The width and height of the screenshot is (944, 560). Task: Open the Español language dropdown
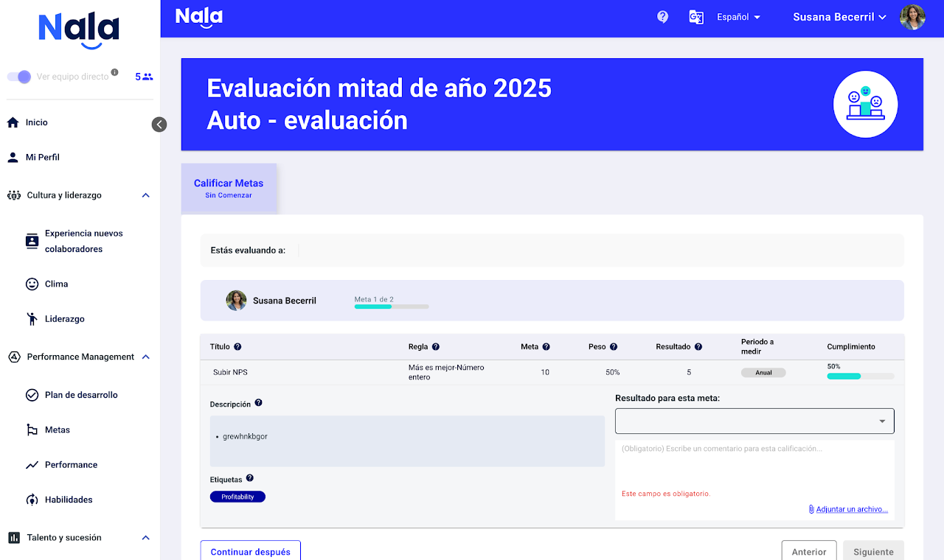pos(738,17)
